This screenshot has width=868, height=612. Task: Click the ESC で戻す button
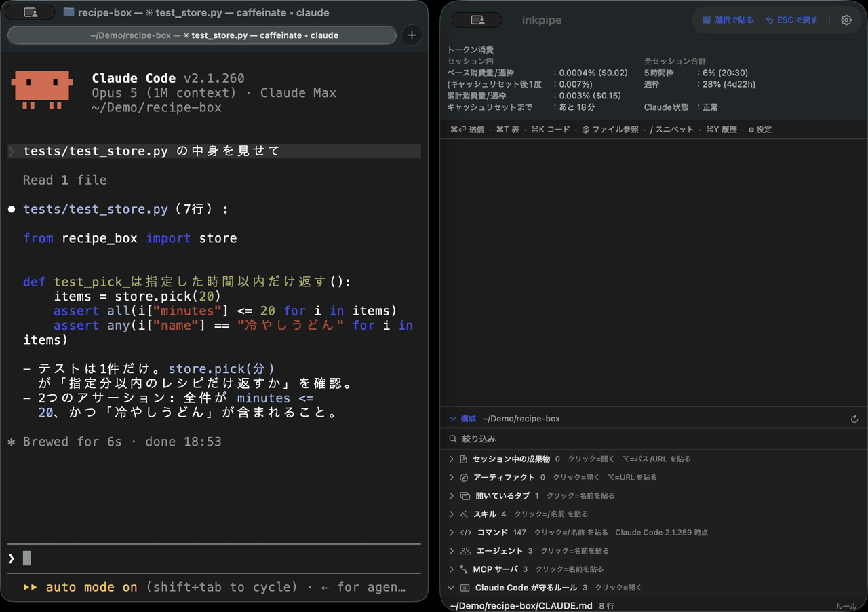[x=791, y=20]
